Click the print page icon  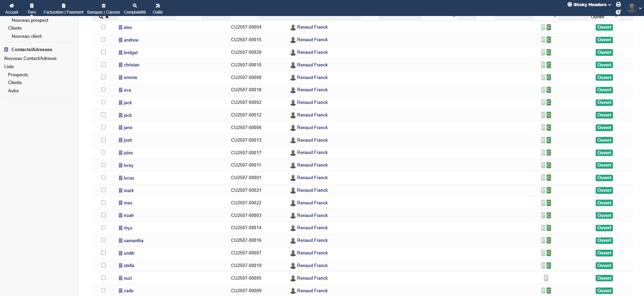(618, 4)
